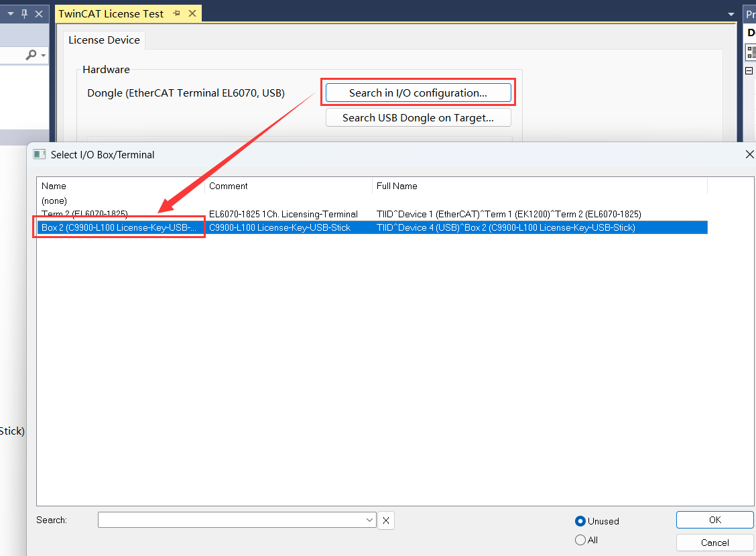Close the TwinCAT License Test tab
Screen dimensions: 756x556
click(x=192, y=13)
